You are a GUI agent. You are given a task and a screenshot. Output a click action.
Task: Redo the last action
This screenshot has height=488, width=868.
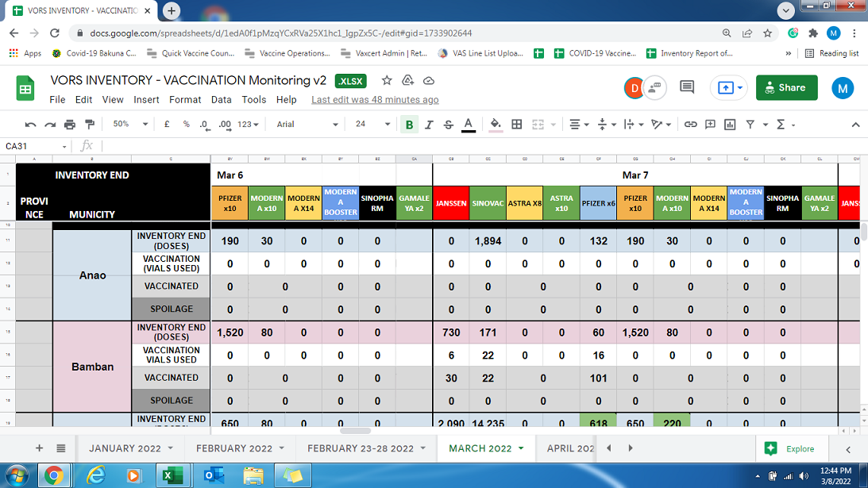click(x=50, y=125)
